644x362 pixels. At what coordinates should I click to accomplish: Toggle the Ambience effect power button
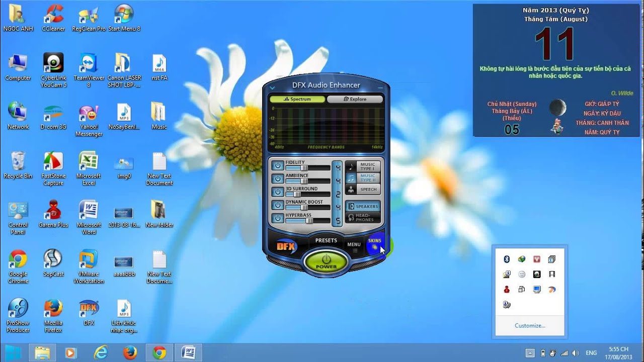278,178
